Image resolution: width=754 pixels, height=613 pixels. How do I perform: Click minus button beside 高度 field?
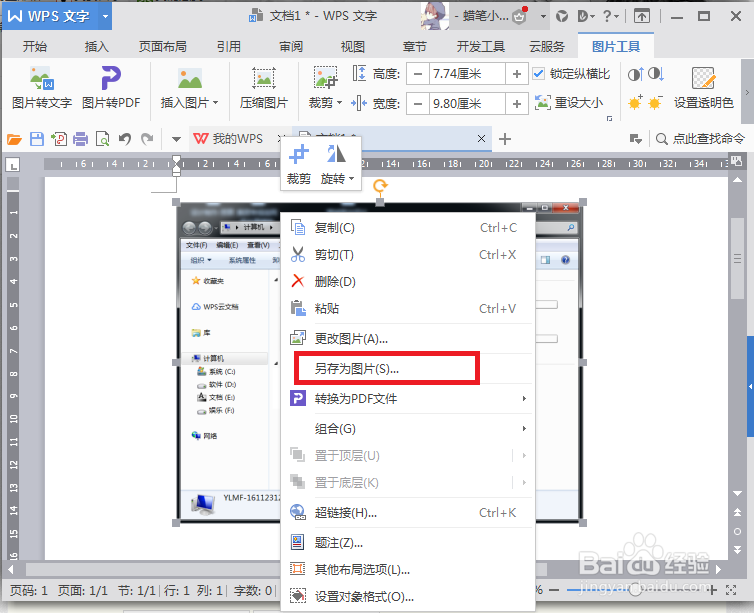(x=418, y=74)
